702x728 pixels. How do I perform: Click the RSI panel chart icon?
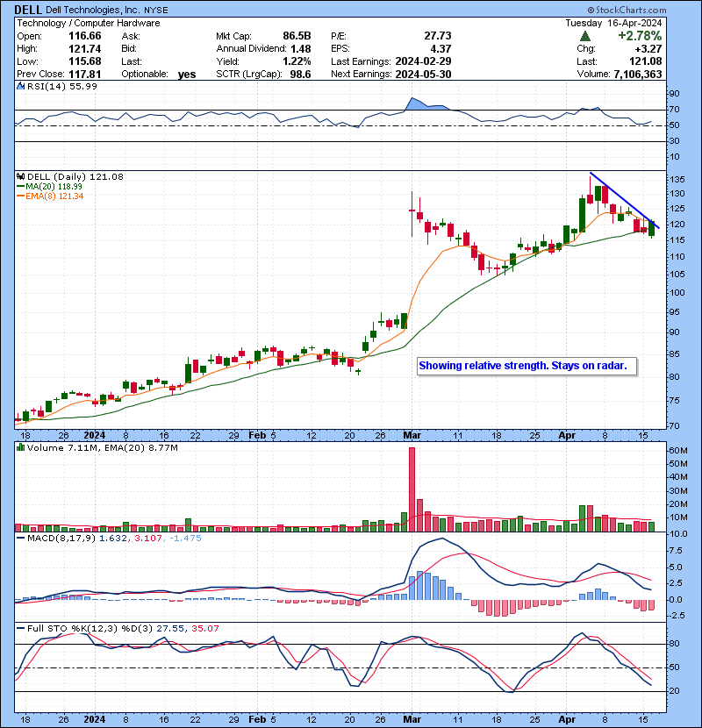tap(20, 86)
